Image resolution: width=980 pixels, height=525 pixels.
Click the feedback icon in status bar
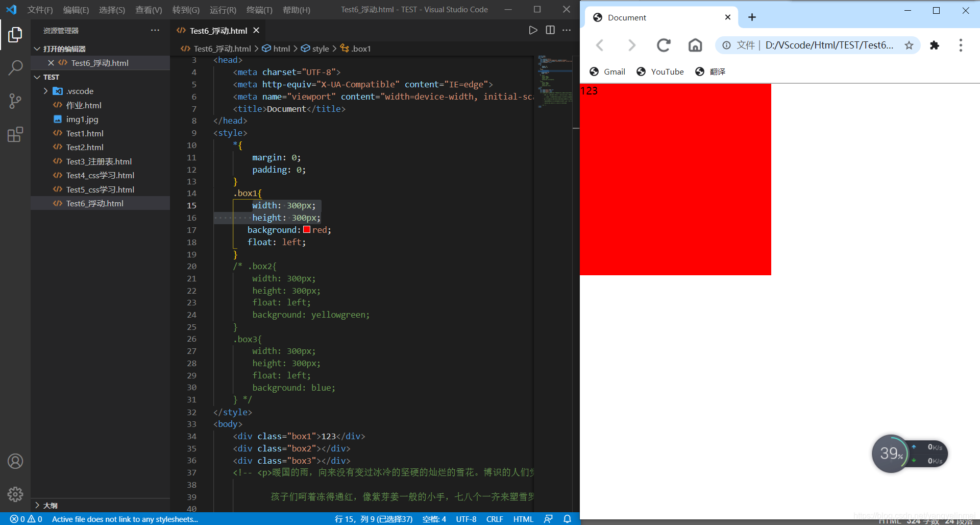(549, 519)
